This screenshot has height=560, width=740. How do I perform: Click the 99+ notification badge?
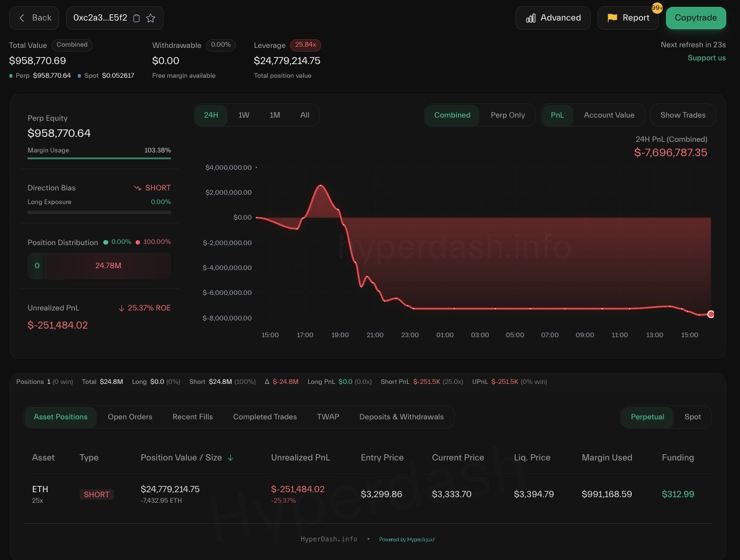tap(657, 8)
